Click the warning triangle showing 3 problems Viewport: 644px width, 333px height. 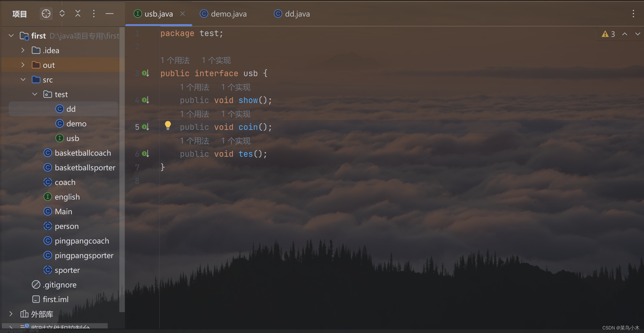tap(605, 34)
